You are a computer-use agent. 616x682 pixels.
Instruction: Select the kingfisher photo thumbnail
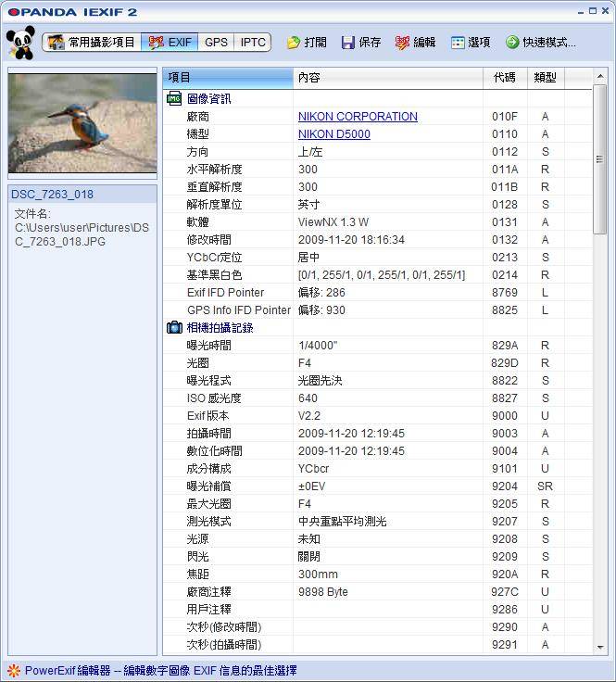coord(82,123)
